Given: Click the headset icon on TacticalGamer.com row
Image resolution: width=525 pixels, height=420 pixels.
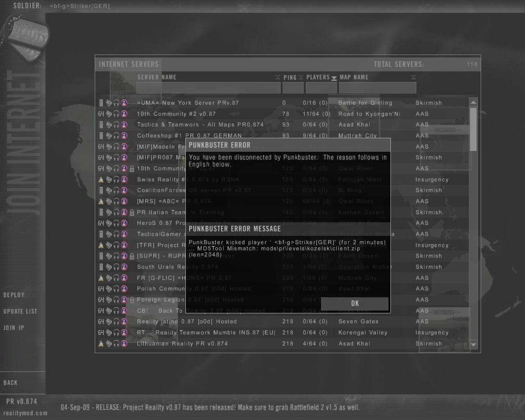Looking at the screenshot, I should (116, 234).
